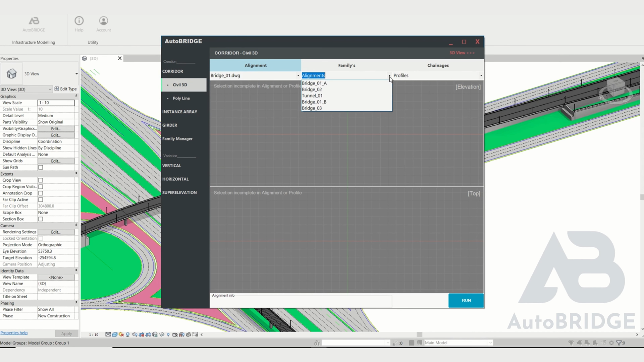Click the 3D View >> link in dialog
Viewport: 644px width, 362px height.
[462, 53]
